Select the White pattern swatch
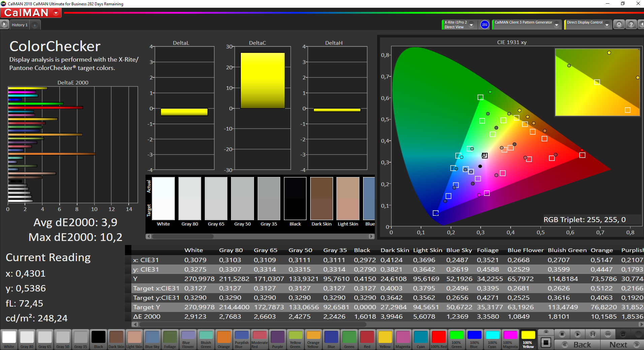Image resolution: width=644 pixels, height=350 pixels. coord(9,339)
